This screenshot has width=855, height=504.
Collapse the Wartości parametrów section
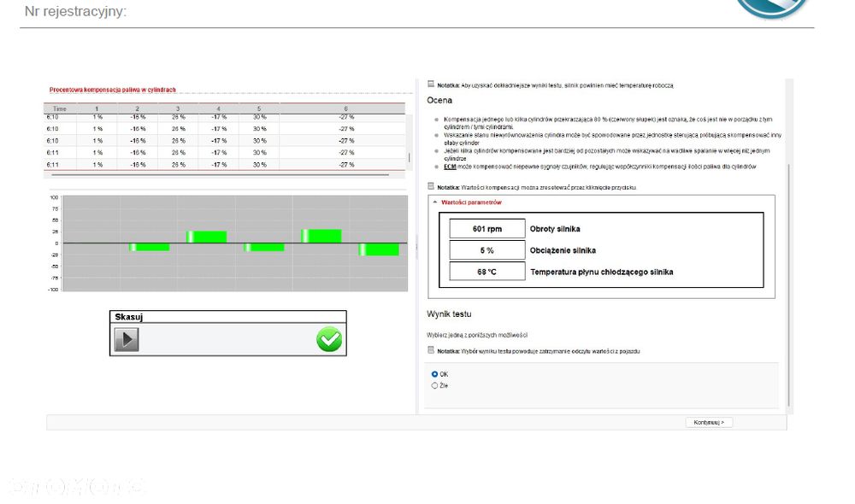point(435,202)
